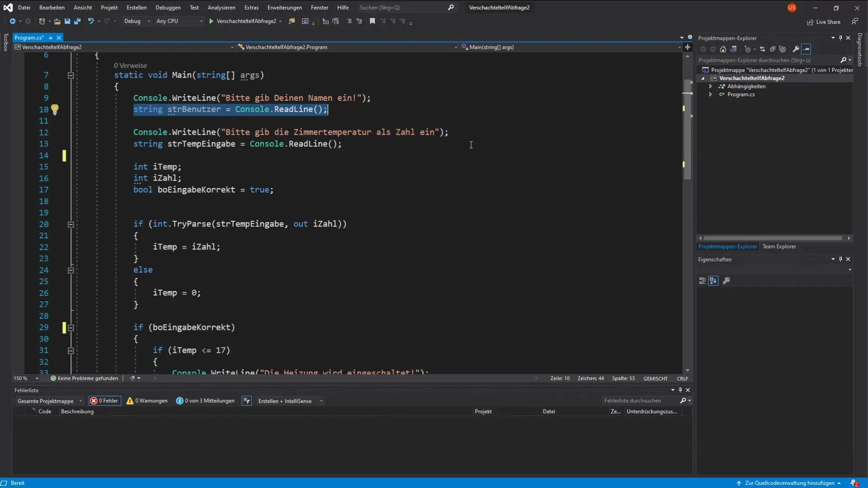Click the feedback icon next to Live Share

[x=855, y=22]
